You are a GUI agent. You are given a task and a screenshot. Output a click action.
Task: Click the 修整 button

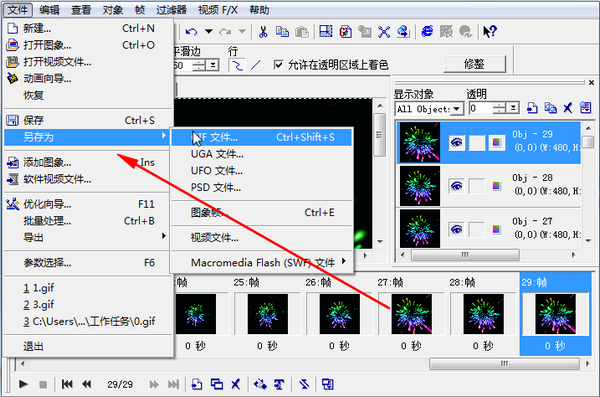click(474, 64)
